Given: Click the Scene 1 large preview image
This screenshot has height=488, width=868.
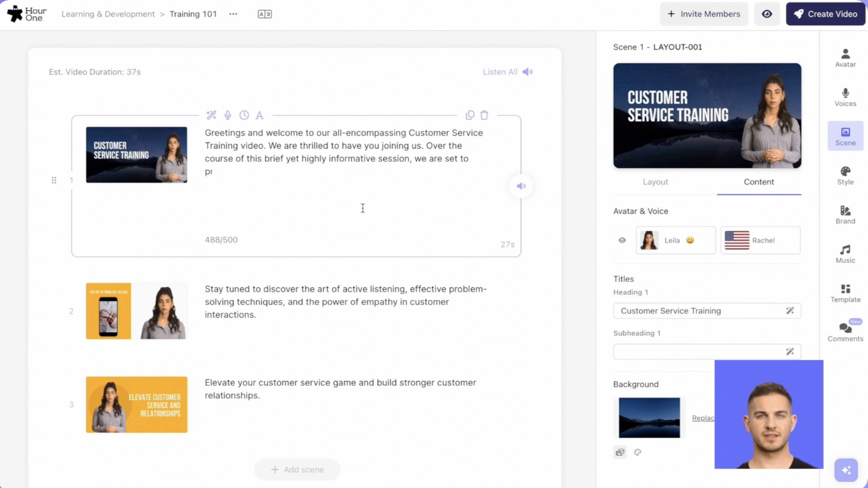Looking at the screenshot, I should coord(707,116).
